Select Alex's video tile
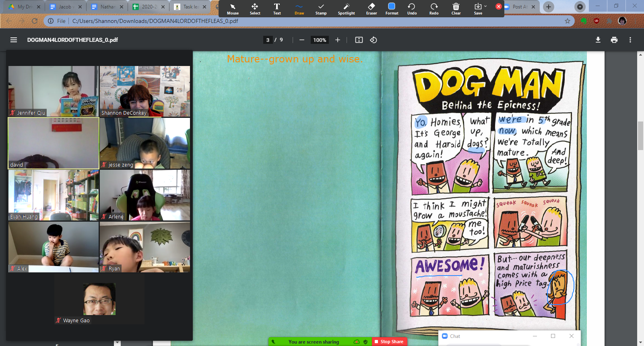 pos(53,247)
